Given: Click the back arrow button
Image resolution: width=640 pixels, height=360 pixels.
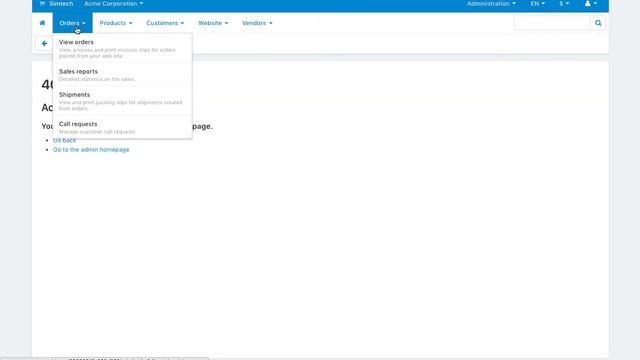Looking at the screenshot, I should click(44, 43).
